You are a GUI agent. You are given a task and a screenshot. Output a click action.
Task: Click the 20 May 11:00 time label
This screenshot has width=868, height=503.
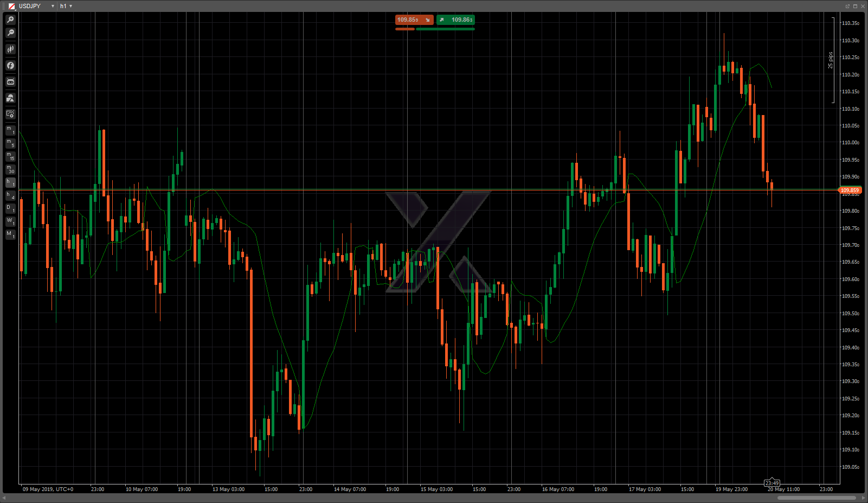[x=783, y=489]
